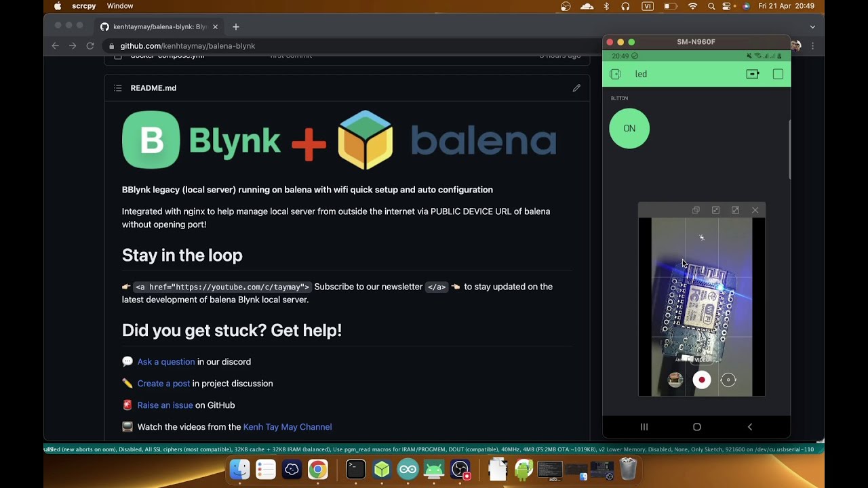The height and width of the screenshot is (488, 868).
Task: Reload the GitHub page
Action: [90, 46]
